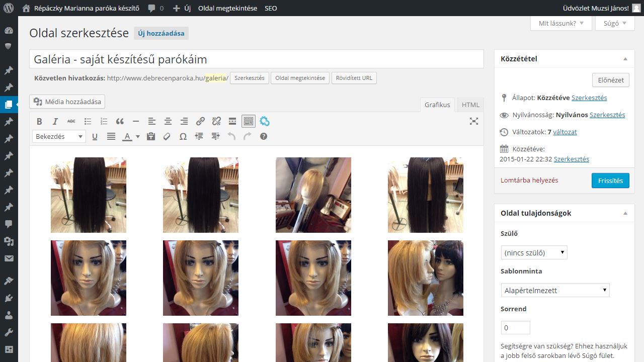
Task: Edit the Állapot status via Szerkesztés
Action: (589, 98)
